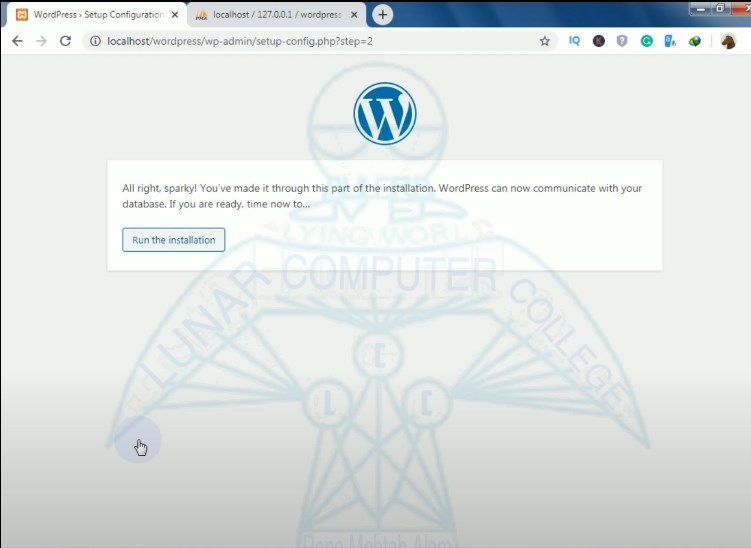Open the globe download manager extension

pos(695,41)
